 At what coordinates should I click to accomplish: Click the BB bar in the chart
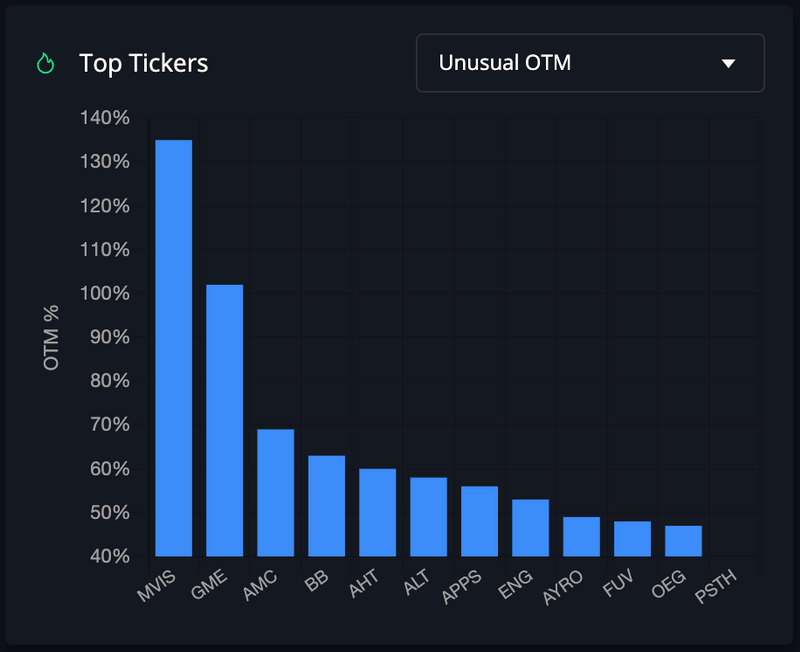[326, 506]
